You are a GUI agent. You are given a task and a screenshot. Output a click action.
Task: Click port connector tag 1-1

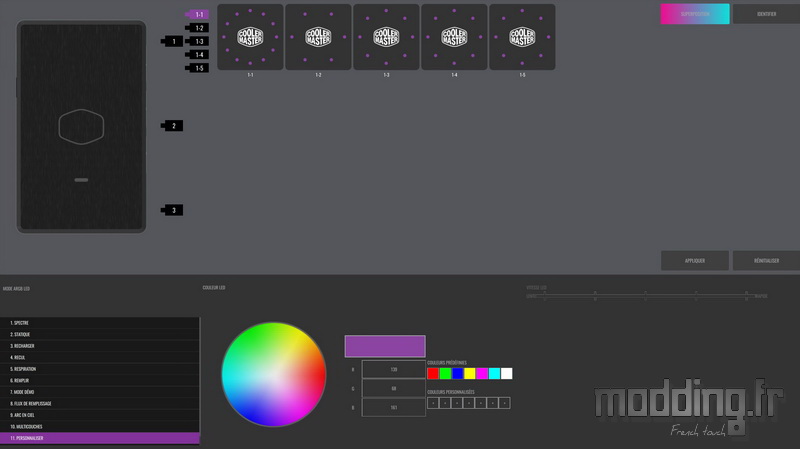197,14
